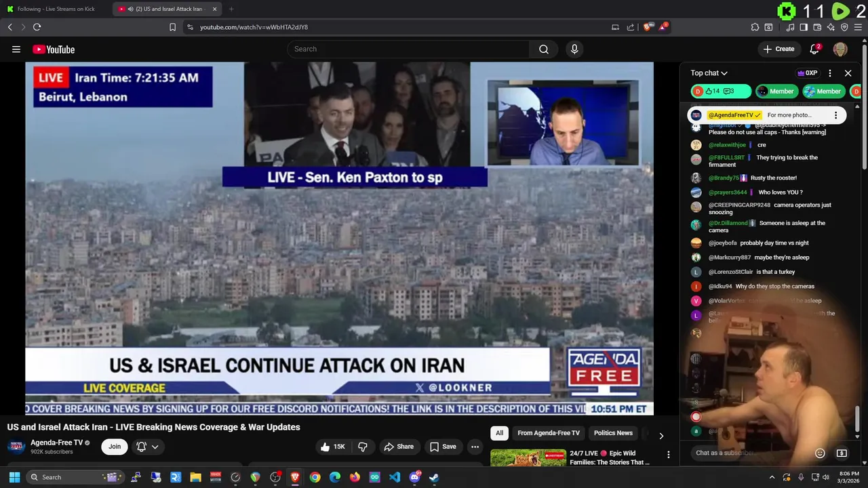Go to the YouTube home logo
Screen dimensions: 868x488
54,49
